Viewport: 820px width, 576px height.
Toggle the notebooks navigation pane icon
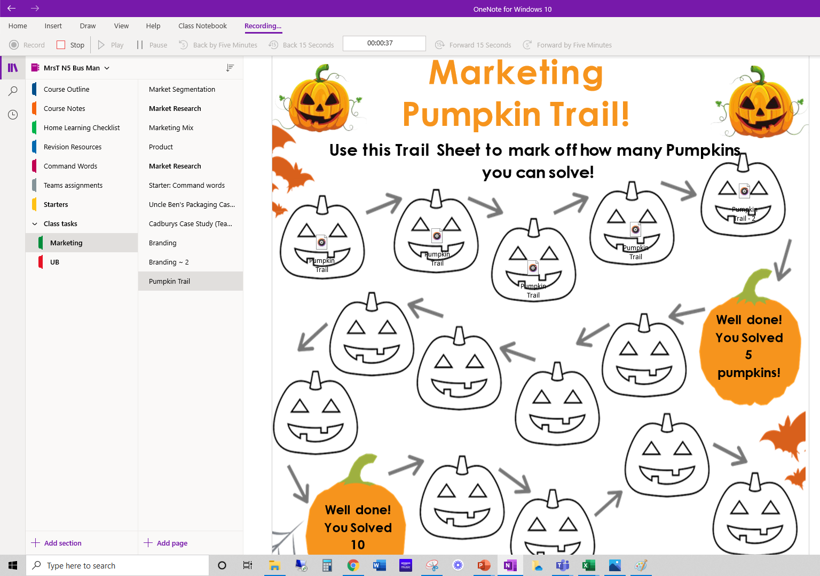click(13, 68)
